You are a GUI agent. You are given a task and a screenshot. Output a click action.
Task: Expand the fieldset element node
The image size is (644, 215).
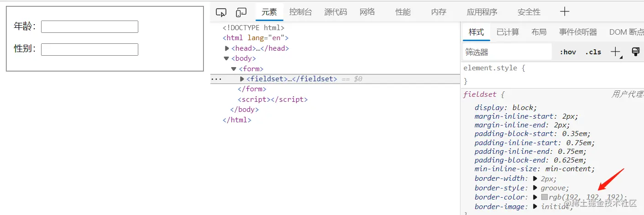[x=242, y=79]
